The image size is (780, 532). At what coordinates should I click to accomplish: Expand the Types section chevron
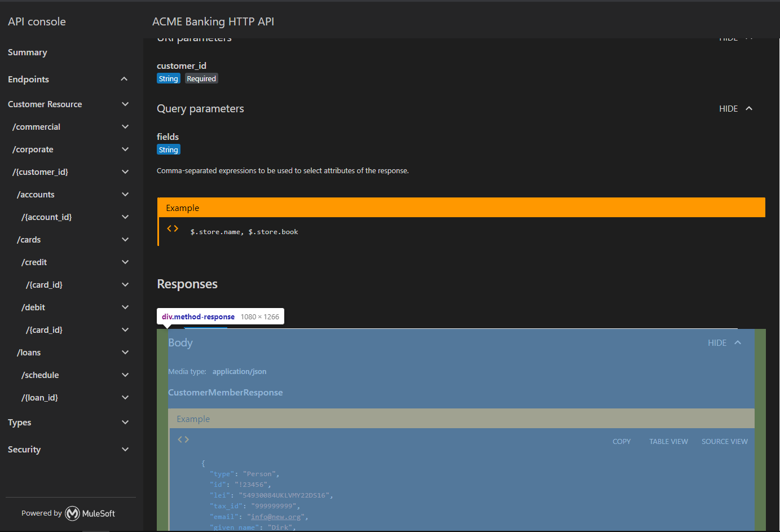(125, 423)
